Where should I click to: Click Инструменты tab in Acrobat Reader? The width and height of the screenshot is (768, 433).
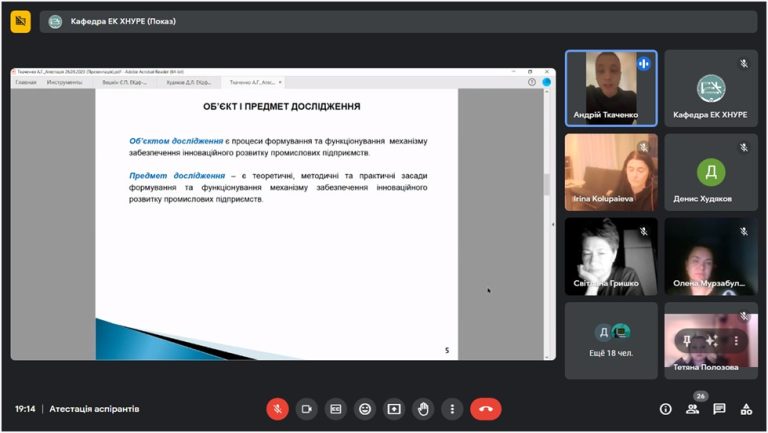64,82
